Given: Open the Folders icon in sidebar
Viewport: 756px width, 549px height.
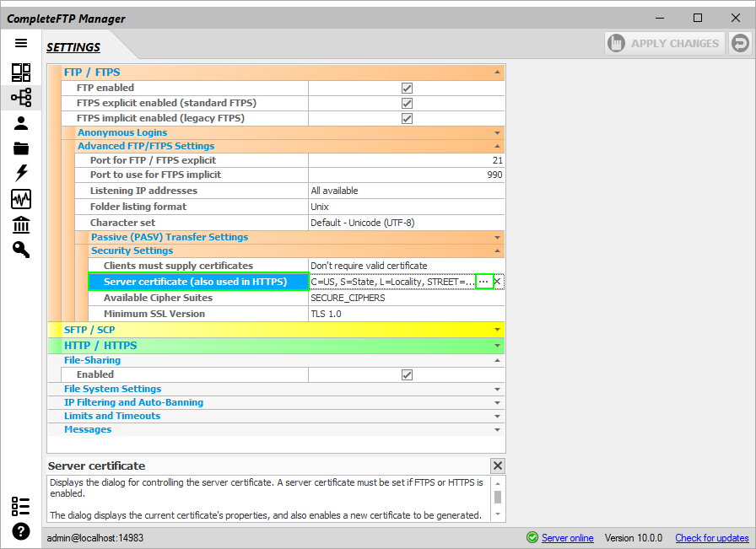Looking at the screenshot, I should tap(21, 148).
